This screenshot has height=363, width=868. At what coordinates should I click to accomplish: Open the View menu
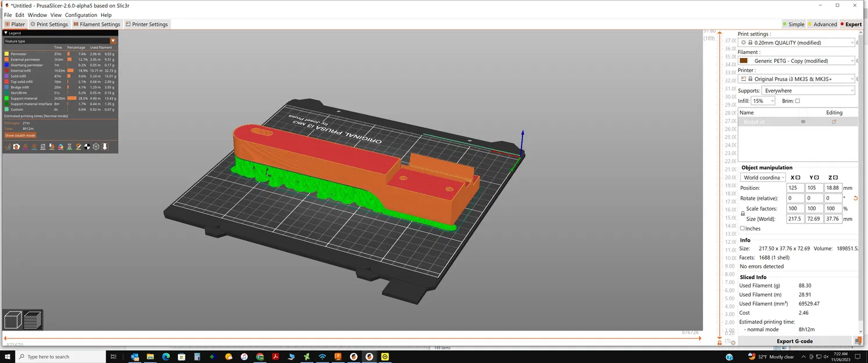tap(56, 15)
